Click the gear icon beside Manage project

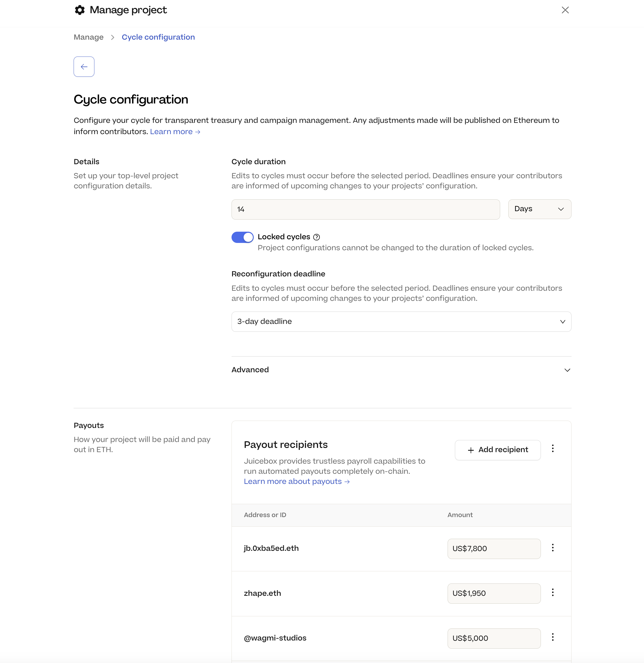click(80, 10)
